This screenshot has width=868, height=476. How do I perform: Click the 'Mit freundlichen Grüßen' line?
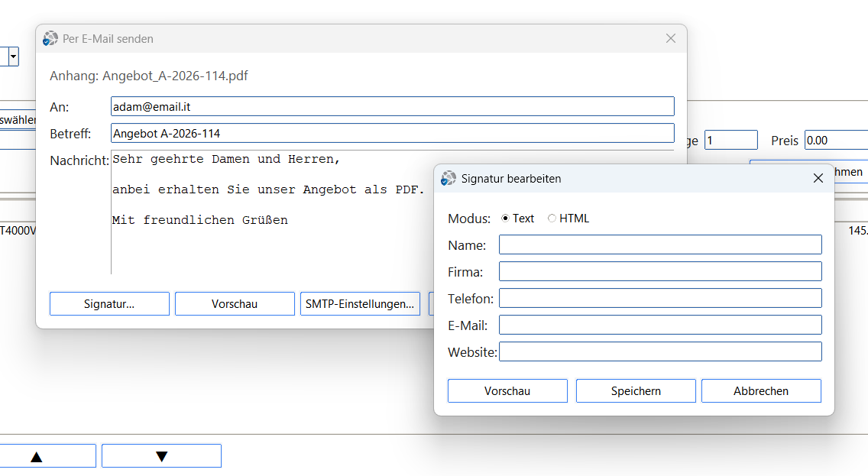[x=200, y=220]
